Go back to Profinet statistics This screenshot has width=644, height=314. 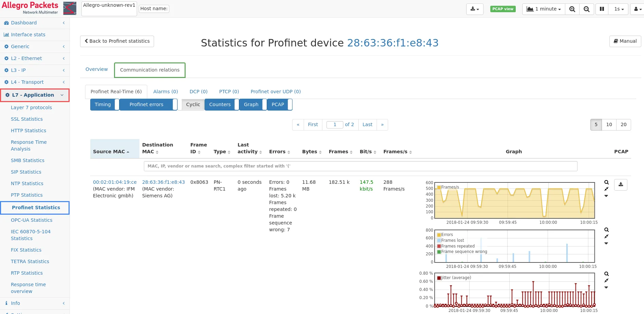pos(117,41)
